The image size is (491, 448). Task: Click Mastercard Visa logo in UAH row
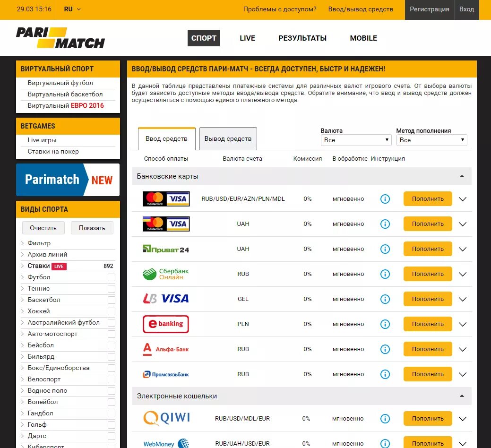coord(166,224)
